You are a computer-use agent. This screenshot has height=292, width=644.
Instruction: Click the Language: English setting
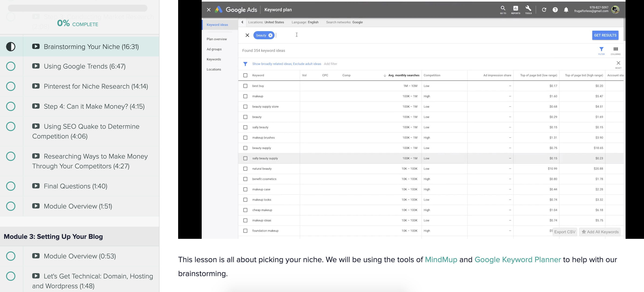pos(305,22)
